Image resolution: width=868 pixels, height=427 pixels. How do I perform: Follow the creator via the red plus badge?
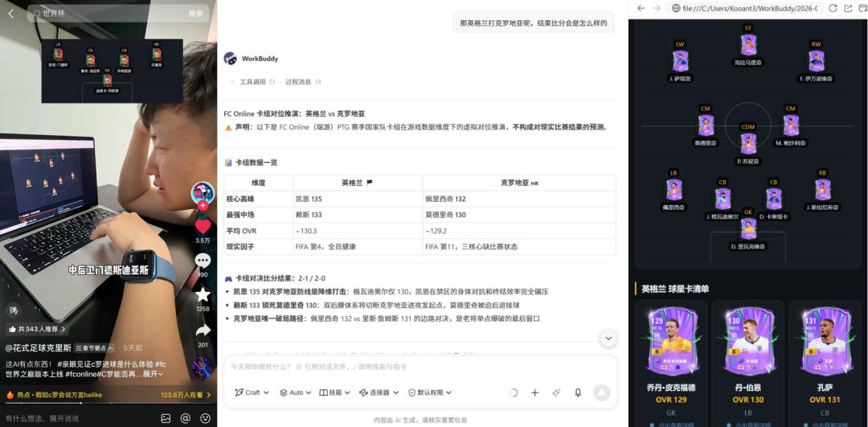[203, 206]
